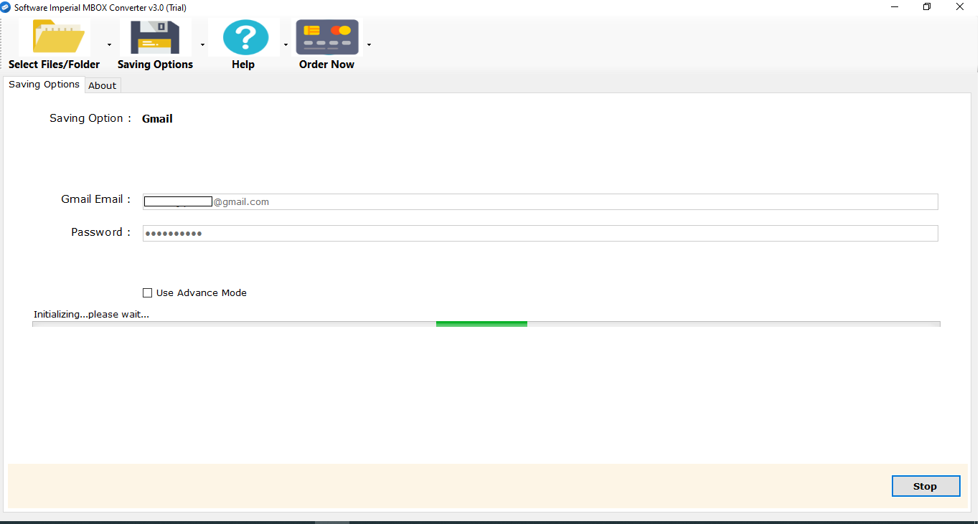Switch to the Saving Options tab

(x=44, y=84)
